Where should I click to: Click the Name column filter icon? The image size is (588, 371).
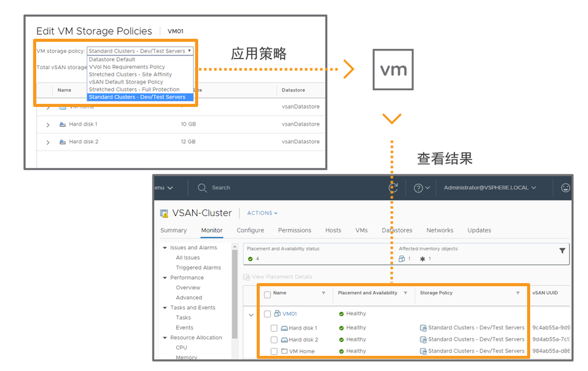coord(324,293)
